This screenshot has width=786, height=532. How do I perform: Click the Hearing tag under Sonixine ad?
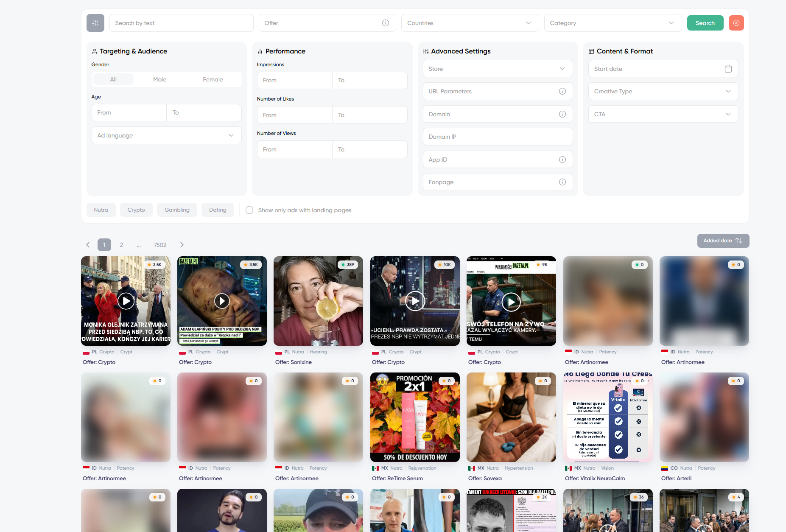319,352
